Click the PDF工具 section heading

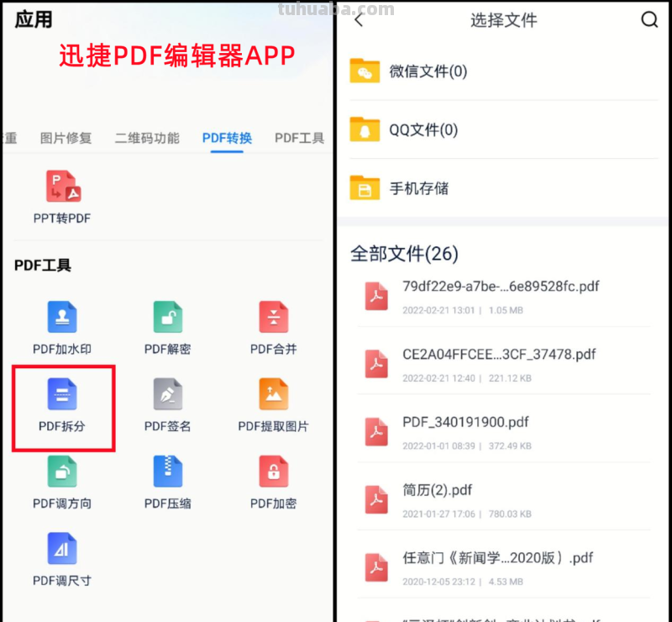pos(43,265)
